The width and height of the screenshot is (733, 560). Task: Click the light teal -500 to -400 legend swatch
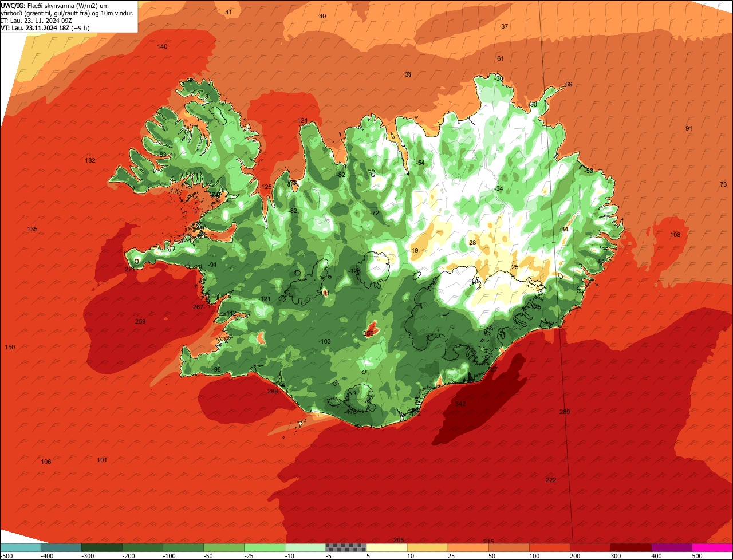(x=21, y=547)
